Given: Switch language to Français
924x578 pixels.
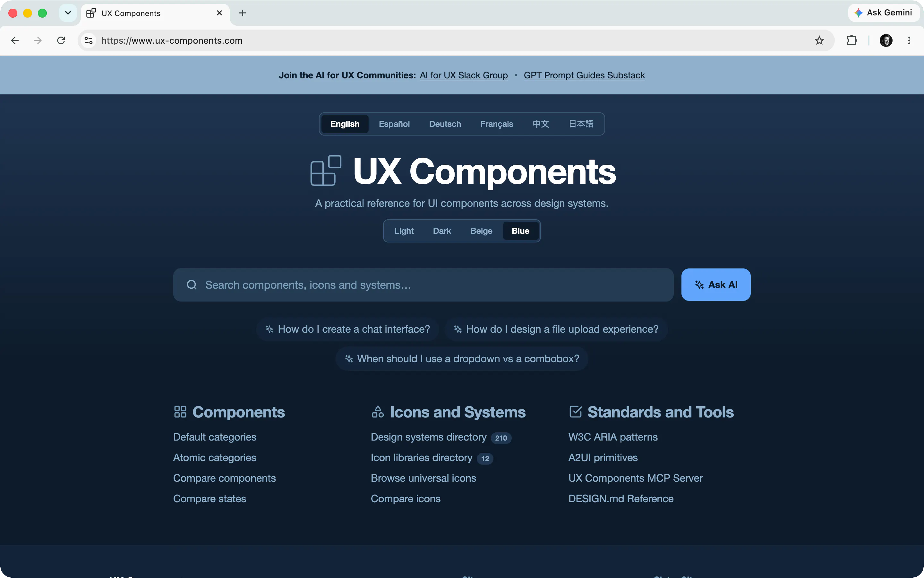Looking at the screenshot, I should point(496,124).
